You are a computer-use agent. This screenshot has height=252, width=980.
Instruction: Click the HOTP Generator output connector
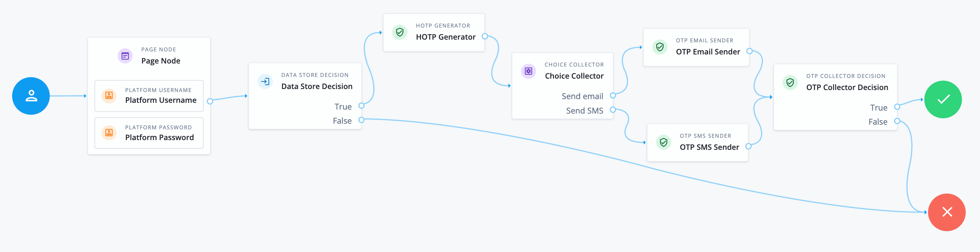[485, 37]
